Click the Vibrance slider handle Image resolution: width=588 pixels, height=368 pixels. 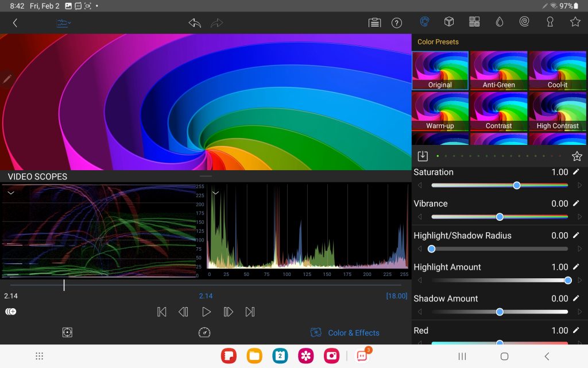[500, 217]
